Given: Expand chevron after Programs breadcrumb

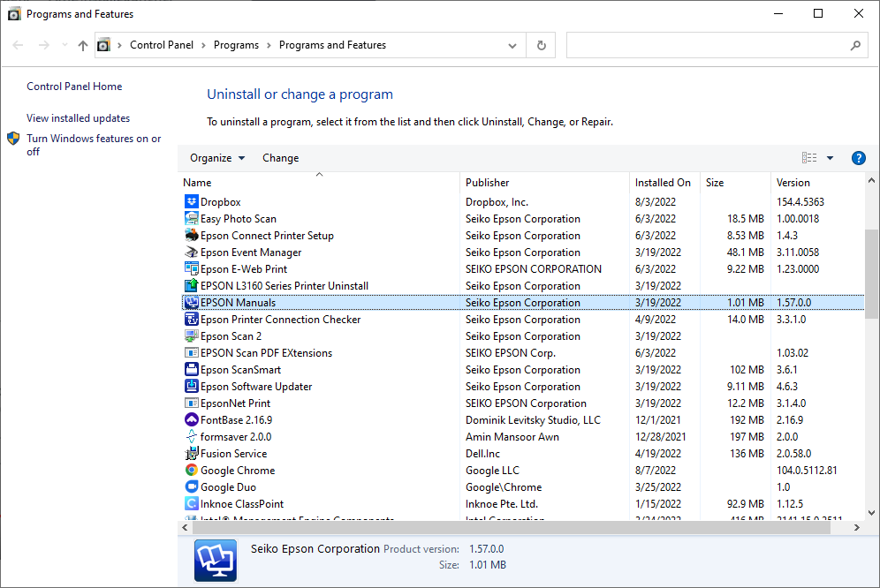Looking at the screenshot, I should 269,45.
